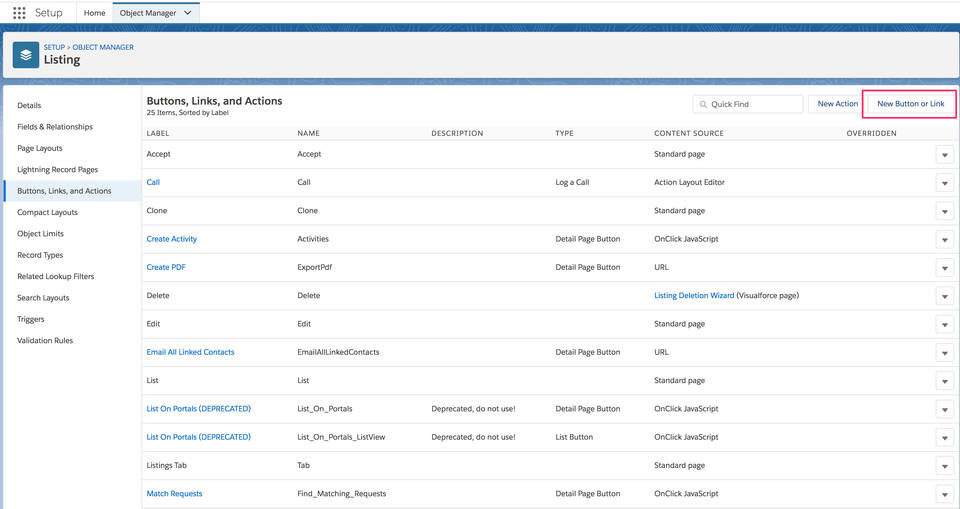Viewport: 960px width, 509px height.
Task: Focus the Quick Find search field
Action: (748, 104)
